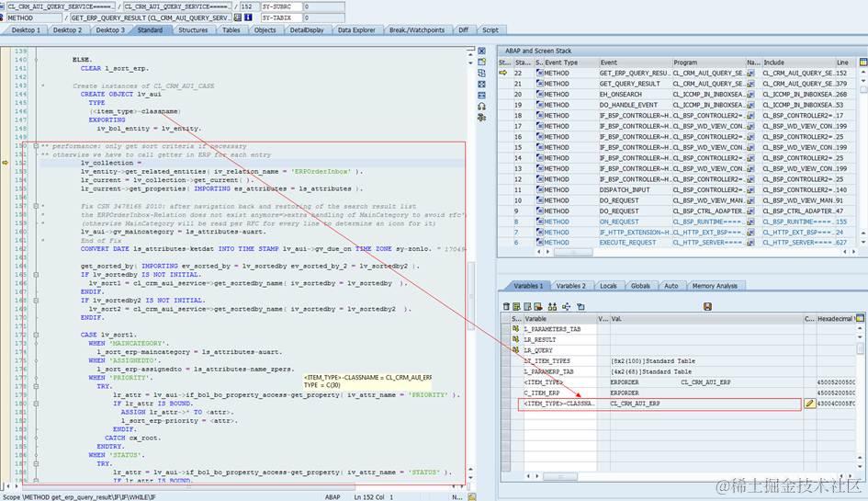868x501 pixels.
Task: Click the display object list icon near method field
Action: pos(238,17)
